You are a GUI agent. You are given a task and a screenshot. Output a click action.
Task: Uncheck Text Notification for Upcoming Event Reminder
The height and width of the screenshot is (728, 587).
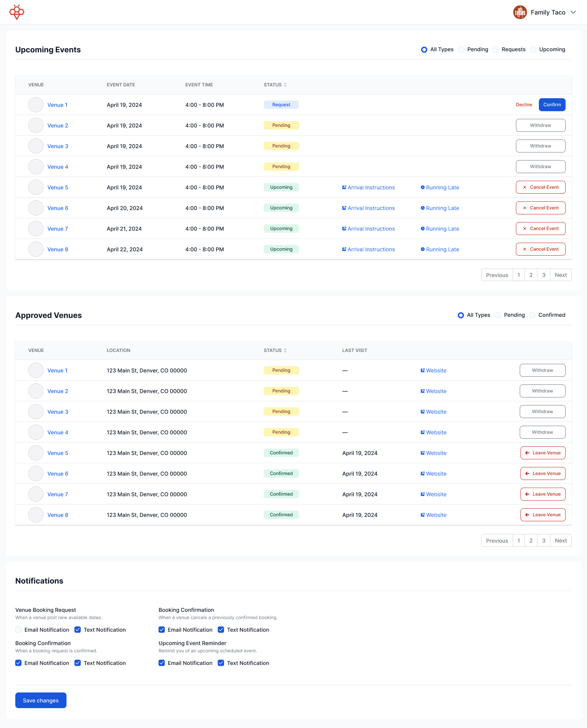point(221,663)
